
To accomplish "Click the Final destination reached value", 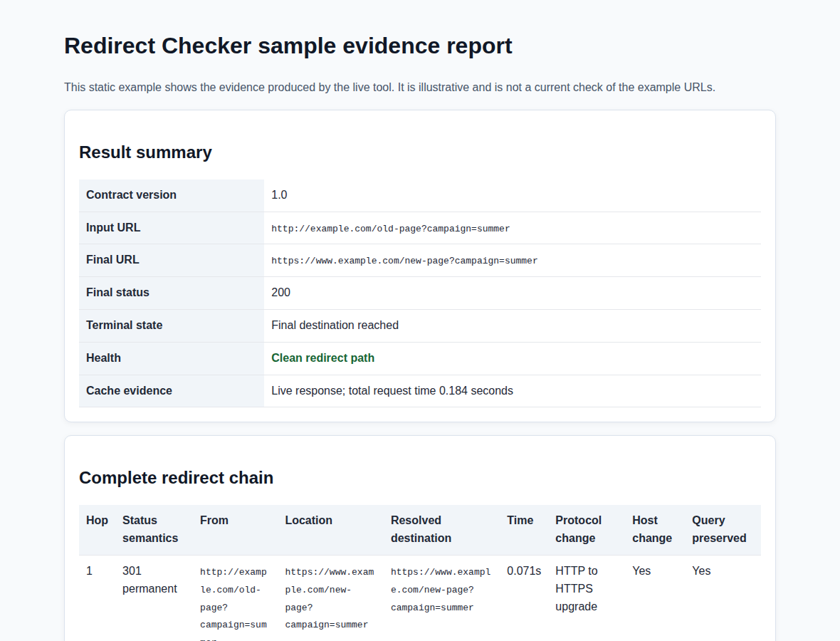I will (335, 325).
